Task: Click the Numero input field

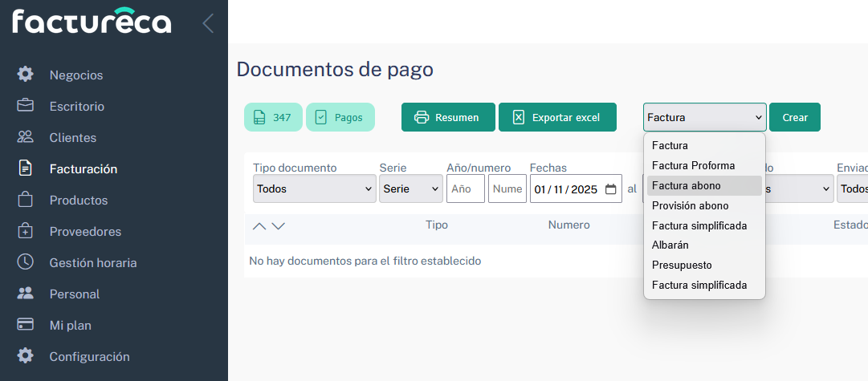Action: (507, 188)
